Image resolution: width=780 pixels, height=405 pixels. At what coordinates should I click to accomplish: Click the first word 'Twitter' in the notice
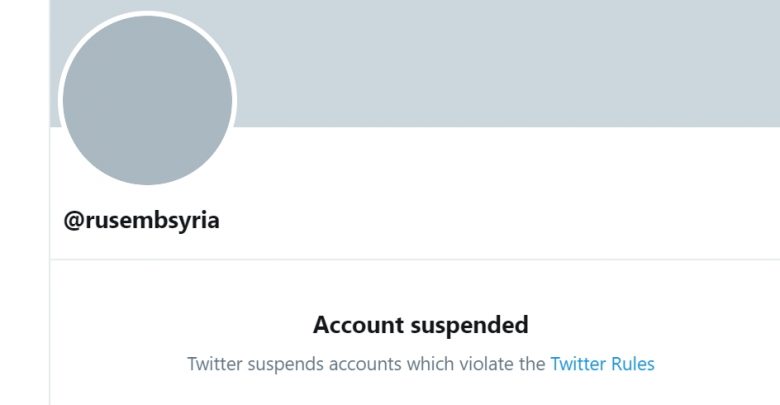click(215, 364)
